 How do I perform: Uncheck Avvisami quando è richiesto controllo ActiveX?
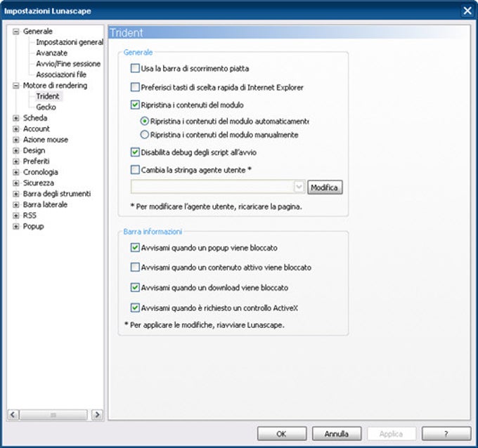click(135, 308)
